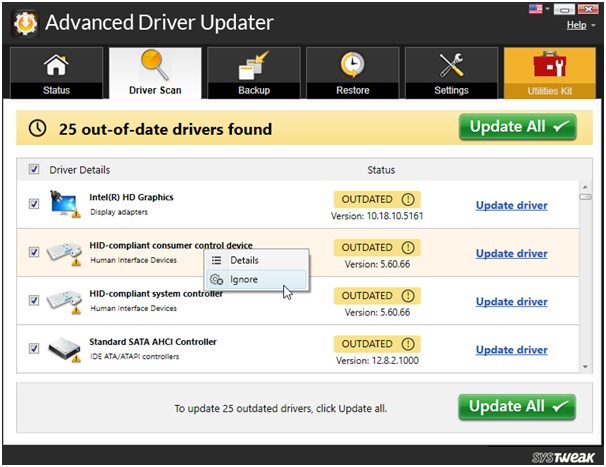
Task: Uncheck the Intel(R) HD Graphics checkbox
Action: point(34,203)
